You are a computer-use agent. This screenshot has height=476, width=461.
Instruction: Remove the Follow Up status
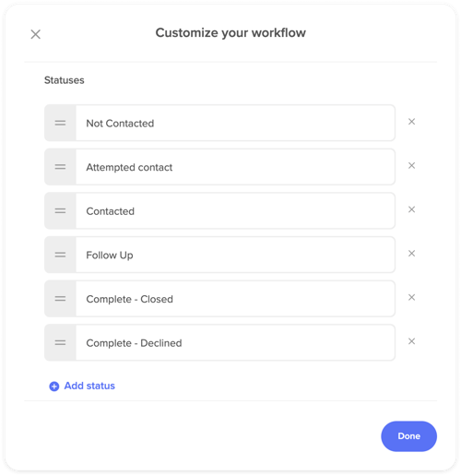pos(411,254)
